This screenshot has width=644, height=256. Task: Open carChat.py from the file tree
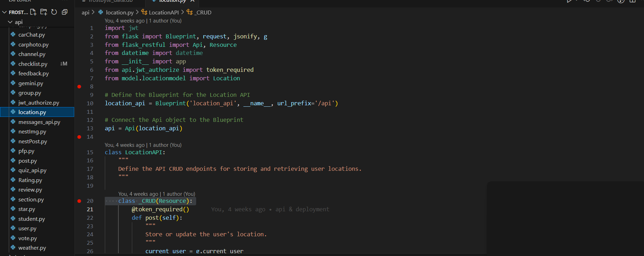point(32,35)
